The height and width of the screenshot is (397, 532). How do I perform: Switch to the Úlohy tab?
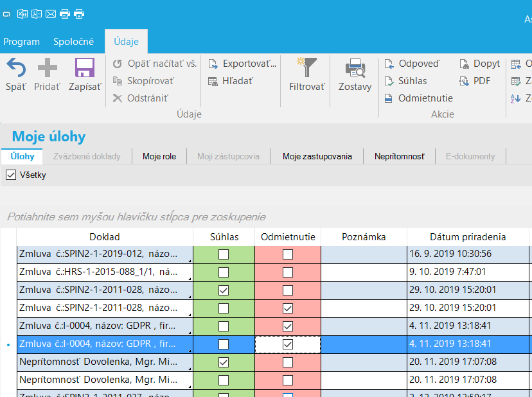pos(22,157)
